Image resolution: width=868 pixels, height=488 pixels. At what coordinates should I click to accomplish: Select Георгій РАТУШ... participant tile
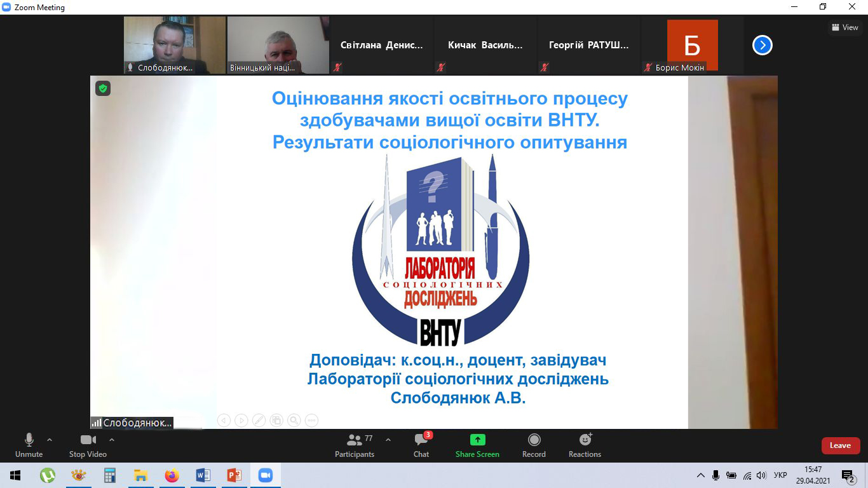tap(588, 45)
